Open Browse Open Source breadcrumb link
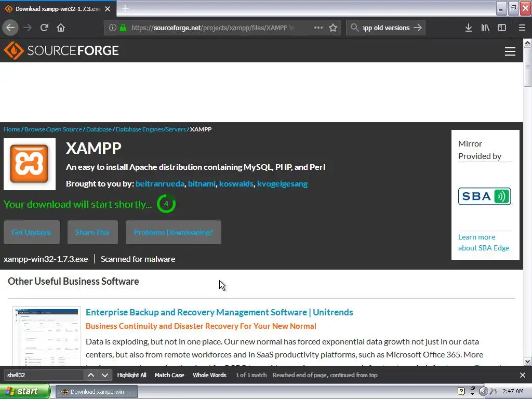Screen dimensions: 532x399 [x=54, y=129]
